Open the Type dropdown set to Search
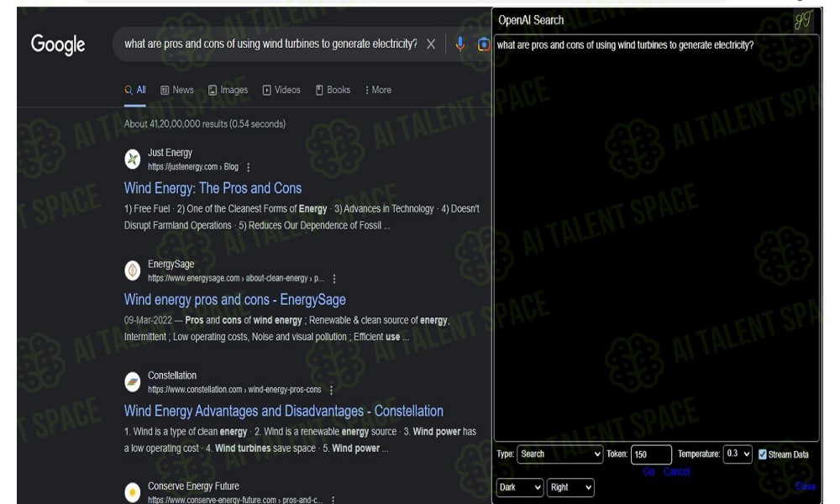The width and height of the screenshot is (840, 504). [559, 454]
